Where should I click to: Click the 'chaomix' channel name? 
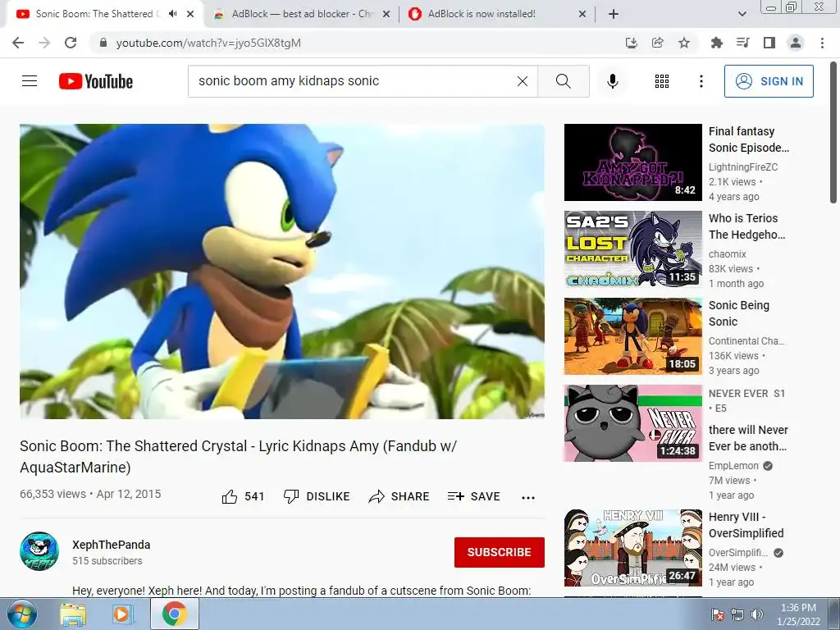coord(727,254)
